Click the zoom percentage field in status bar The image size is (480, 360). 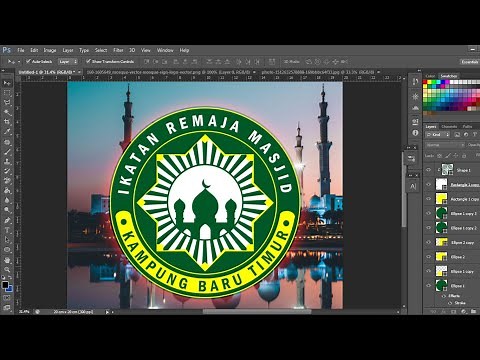24,312
